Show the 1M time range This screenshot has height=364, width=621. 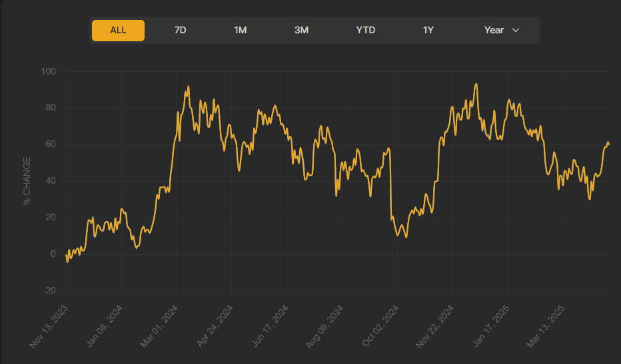(x=241, y=31)
